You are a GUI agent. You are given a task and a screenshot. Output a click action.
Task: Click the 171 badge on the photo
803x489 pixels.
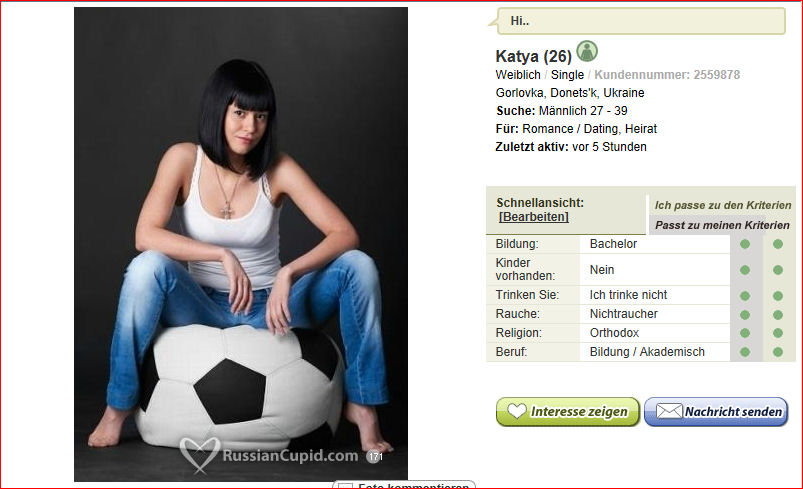click(x=374, y=456)
